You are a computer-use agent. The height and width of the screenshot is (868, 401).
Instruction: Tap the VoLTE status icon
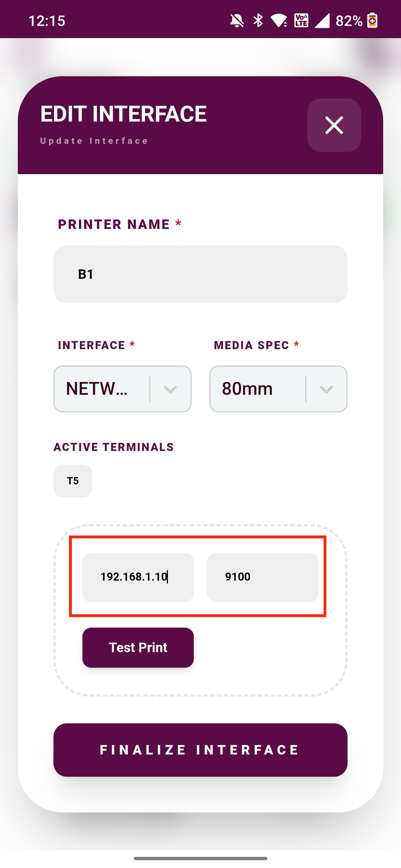point(301,21)
